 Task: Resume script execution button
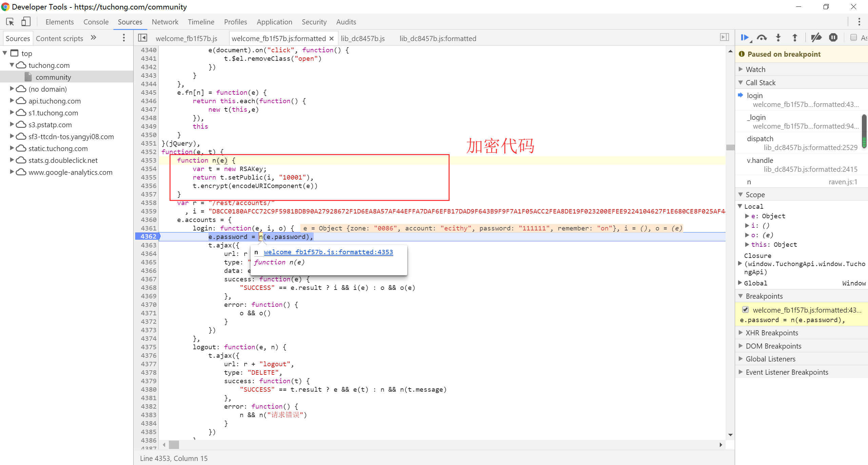coord(745,38)
